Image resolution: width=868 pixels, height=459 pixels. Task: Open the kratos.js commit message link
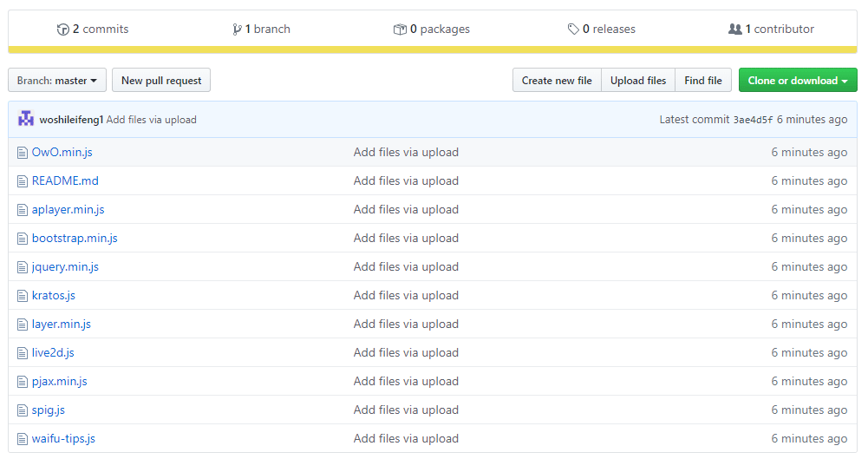point(406,296)
